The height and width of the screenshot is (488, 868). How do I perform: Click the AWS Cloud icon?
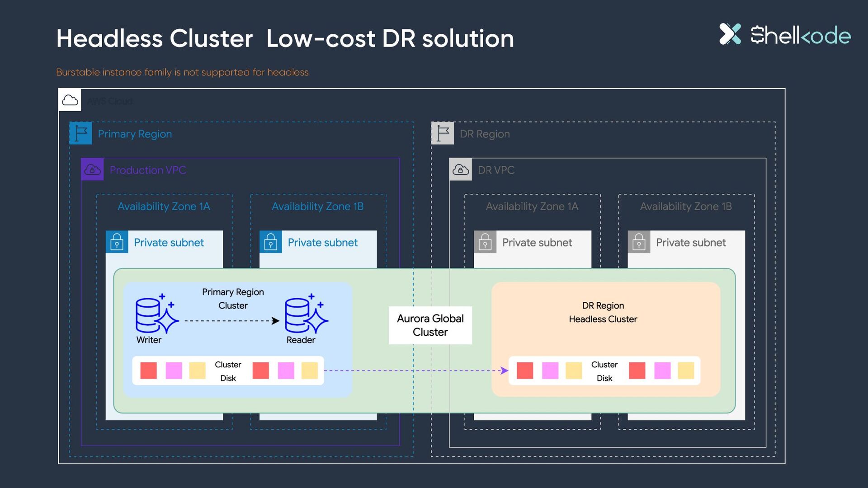pyautogui.click(x=70, y=100)
